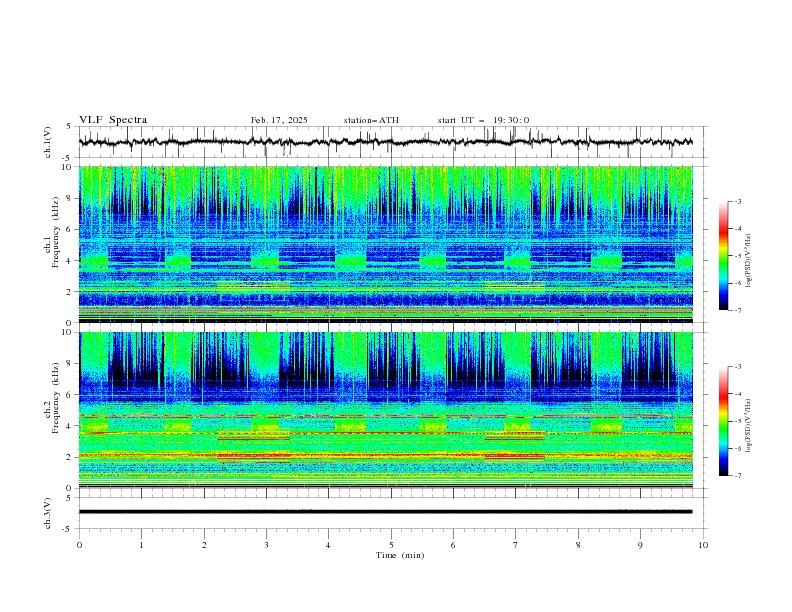Click time axis tick label '3'

click(266, 545)
